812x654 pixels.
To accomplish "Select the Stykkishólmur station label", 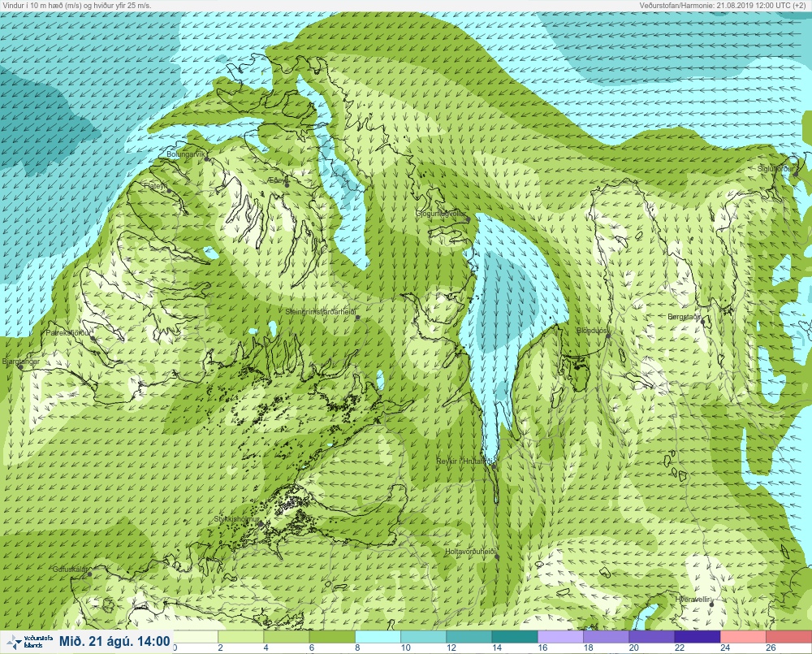I will pos(236,519).
